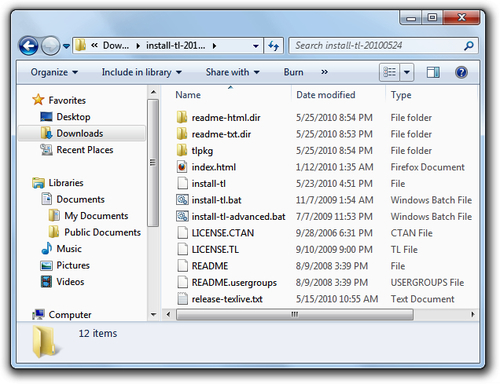This screenshot has height=384, width=500.
Task: Expand the arrow after install-tl-201... breadcrumb
Action: pyautogui.click(x=214, y=46)
